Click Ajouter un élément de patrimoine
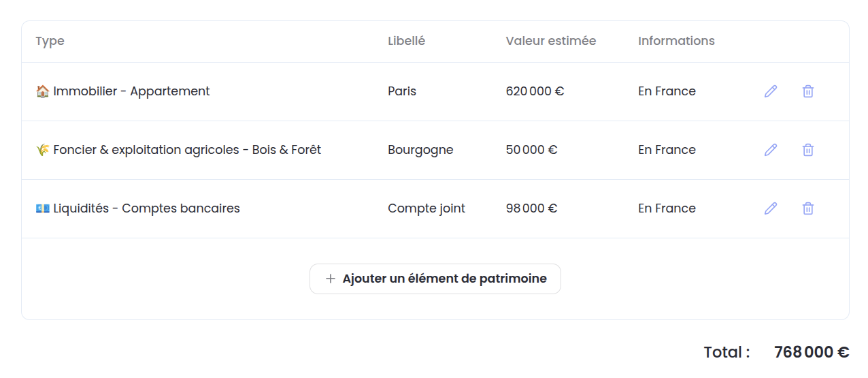 [444, 279]
